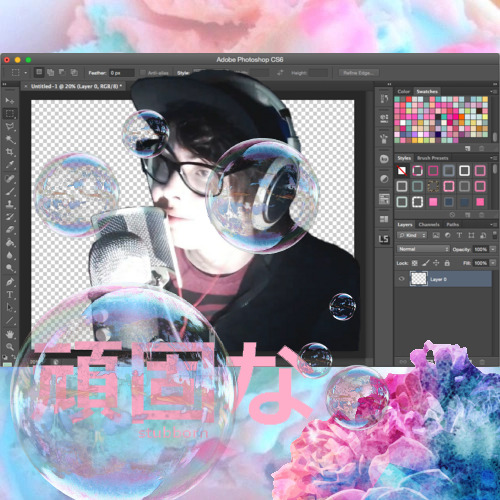Pick the orange swatch in Swatches panel
Screen dimensions: 500x500
(x=462, y=117)
